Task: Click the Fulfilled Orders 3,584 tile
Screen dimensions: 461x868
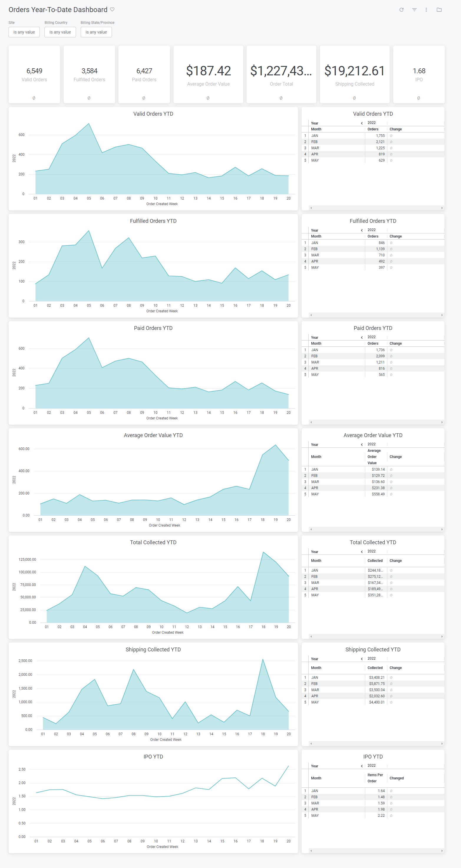Action: 89,74
